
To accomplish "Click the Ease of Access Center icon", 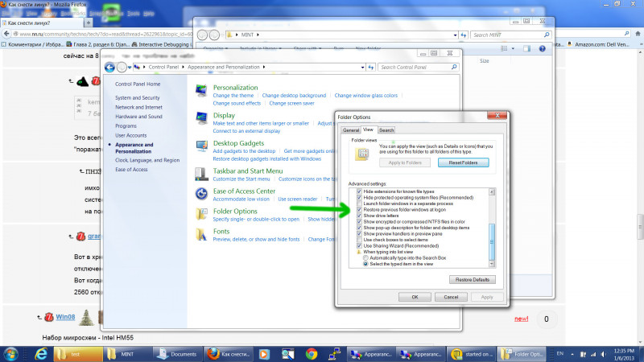I will (x=201, y=194).
